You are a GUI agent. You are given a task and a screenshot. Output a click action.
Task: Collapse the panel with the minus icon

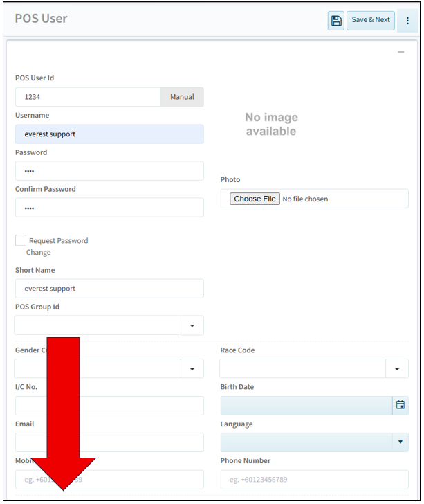400,52
